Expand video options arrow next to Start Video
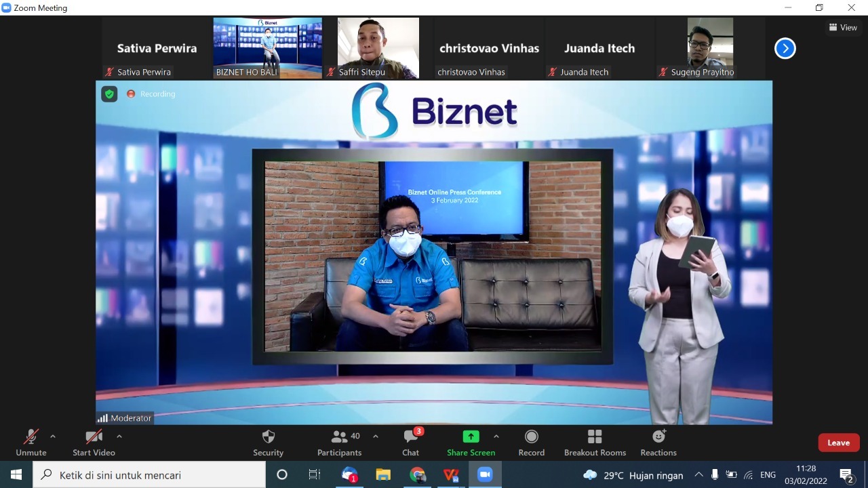Viewport: 868px width, 488px height. pos(119,436)
